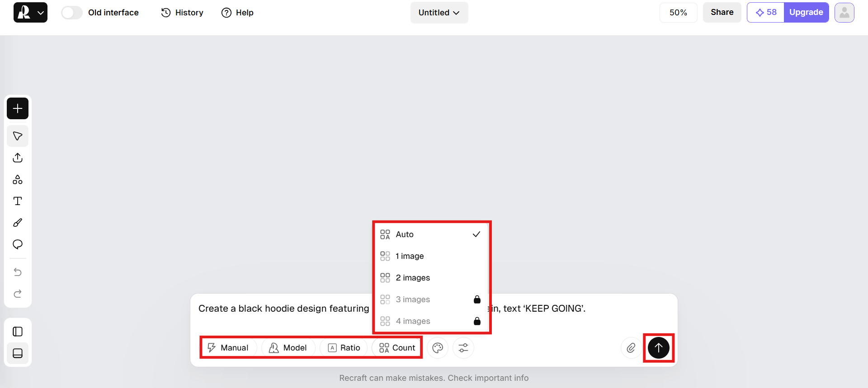This screenshot has width=868, height=388.
Task: Click the 'Recraft can make mistakes' notice
Action: (434, 378)
